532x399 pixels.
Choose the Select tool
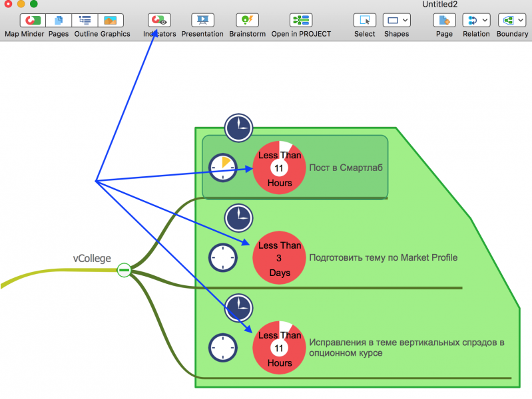364,21
